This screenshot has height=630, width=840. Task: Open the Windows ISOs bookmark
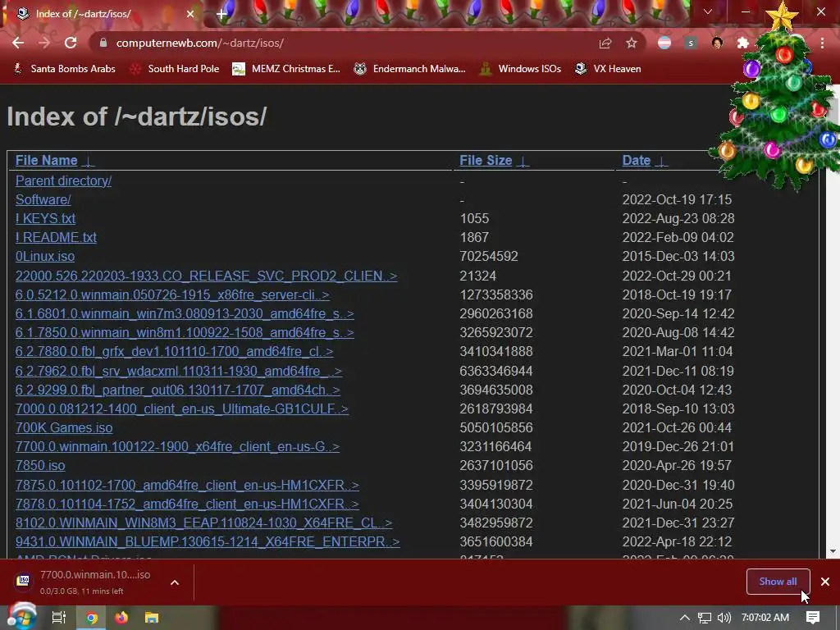(x=520, y=69)
